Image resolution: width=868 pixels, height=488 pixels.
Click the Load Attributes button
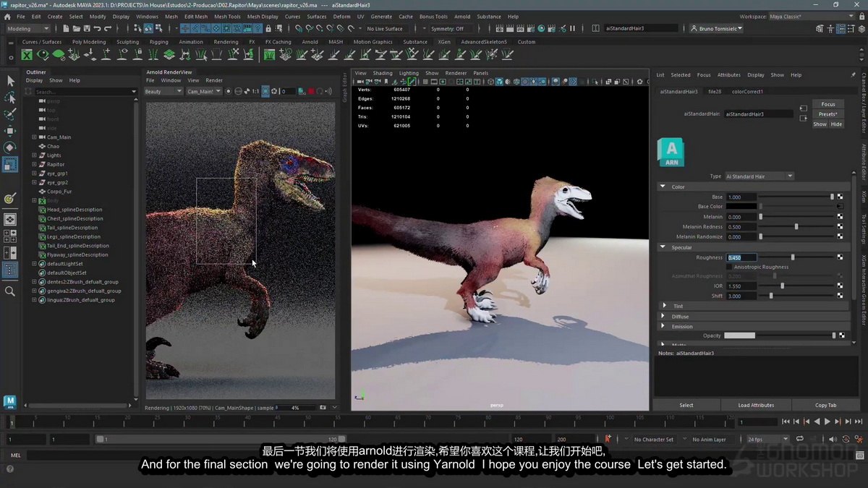(756, 406)
